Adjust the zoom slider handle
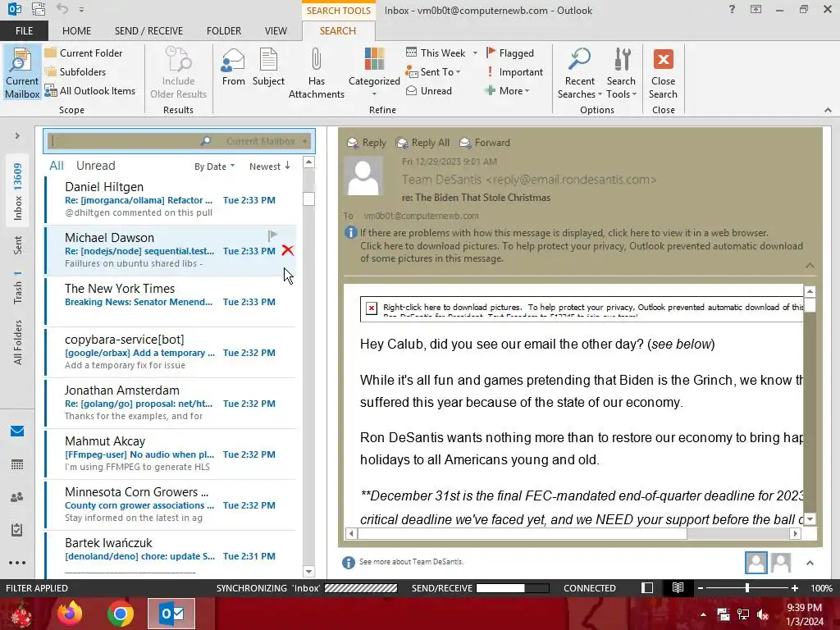Viewport: 840px width, 630px height. coord(746,587)
